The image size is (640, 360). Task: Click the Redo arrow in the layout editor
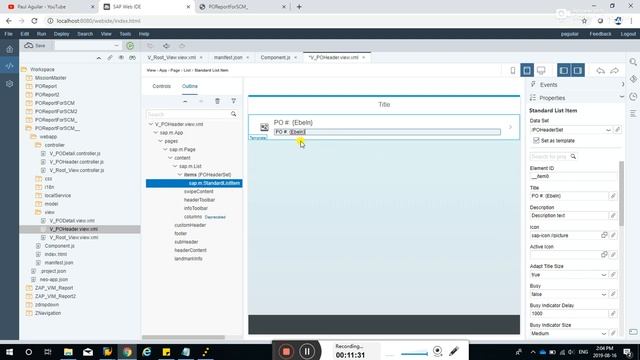(615, 71)
